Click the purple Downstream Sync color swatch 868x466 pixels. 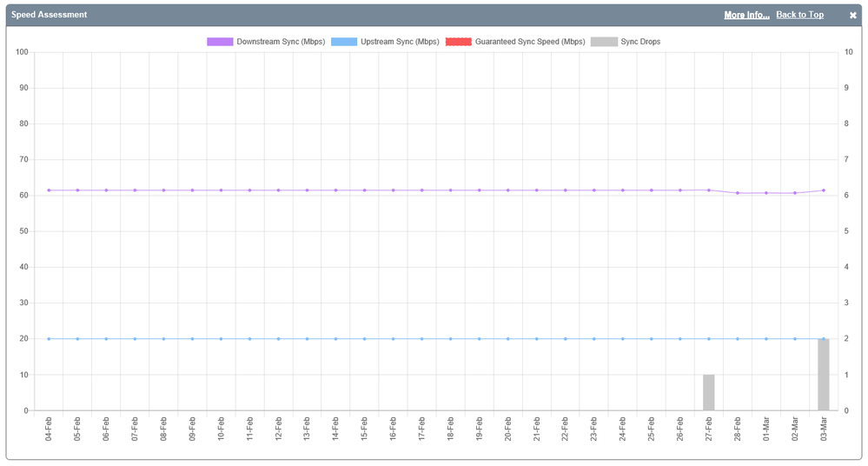click(x=220, y=42)
